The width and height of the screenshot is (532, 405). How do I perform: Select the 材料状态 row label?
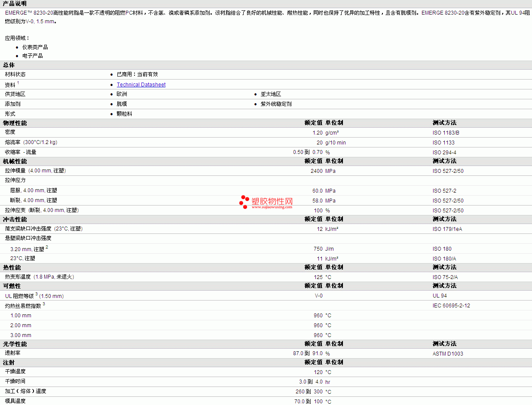(15, 74)
